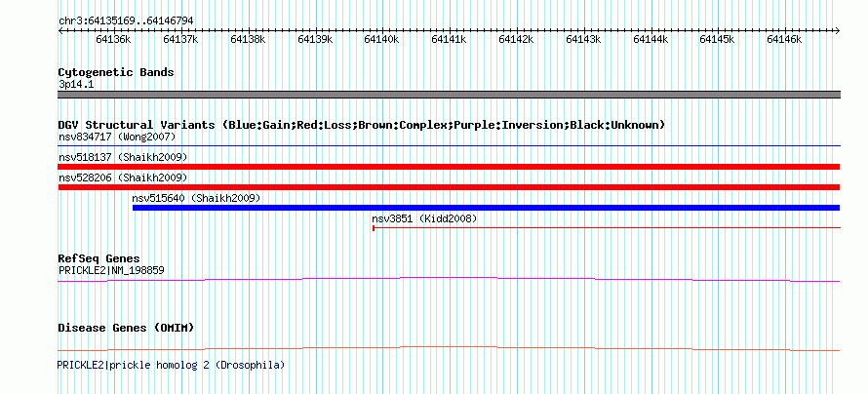Click the 64144k ruler tick label
This screenshot has height=394, width=868.
[650, 40]
